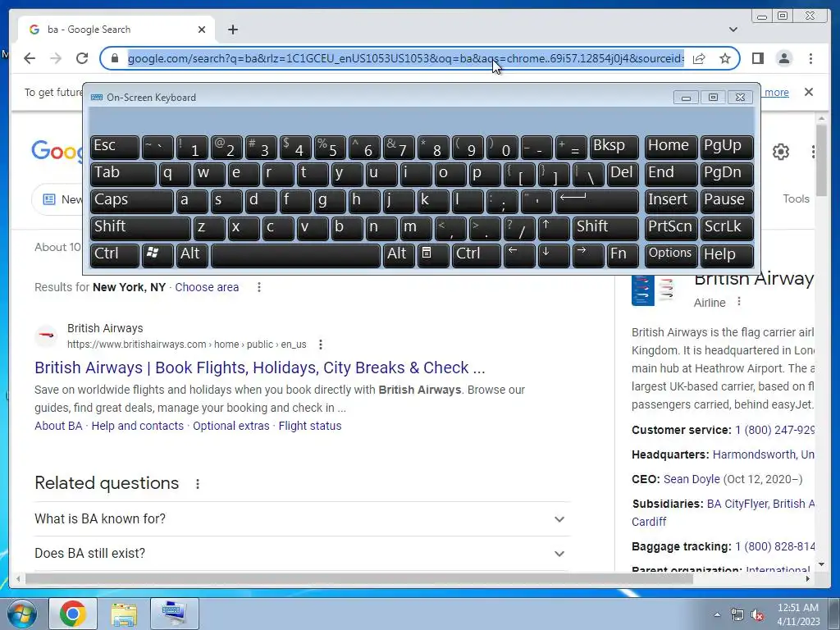The width and height of the screenshot is (840, 630).
Task: Click the Chrome address bar URL
Action: coord(405,58)
